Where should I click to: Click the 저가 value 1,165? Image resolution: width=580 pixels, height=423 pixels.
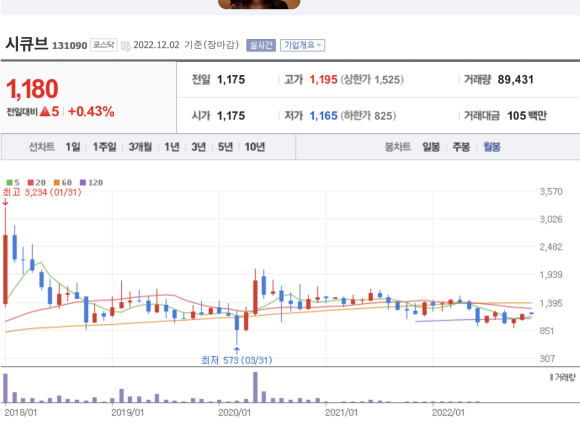click(323, 116)
